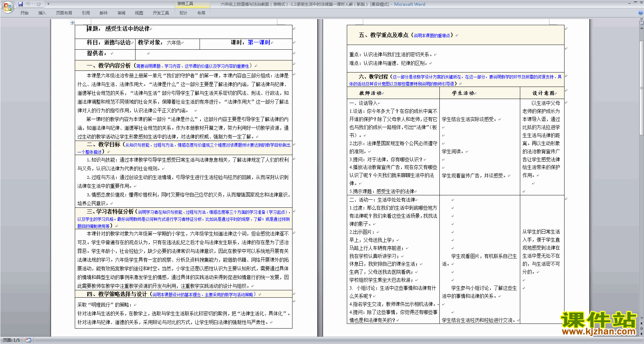Screen dimensions: 644x344
Task: Switch to the 引用 tab
Action: (86, 13)
